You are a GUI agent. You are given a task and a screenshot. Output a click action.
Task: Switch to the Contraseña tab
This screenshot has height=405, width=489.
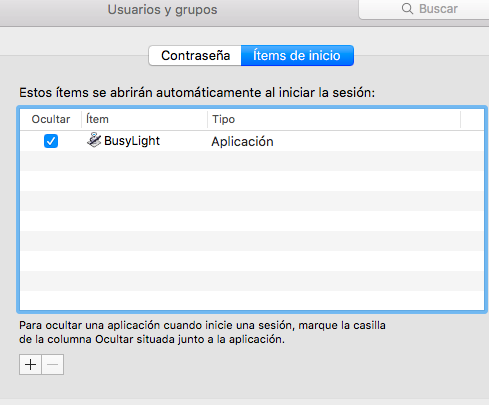[195, 56]
